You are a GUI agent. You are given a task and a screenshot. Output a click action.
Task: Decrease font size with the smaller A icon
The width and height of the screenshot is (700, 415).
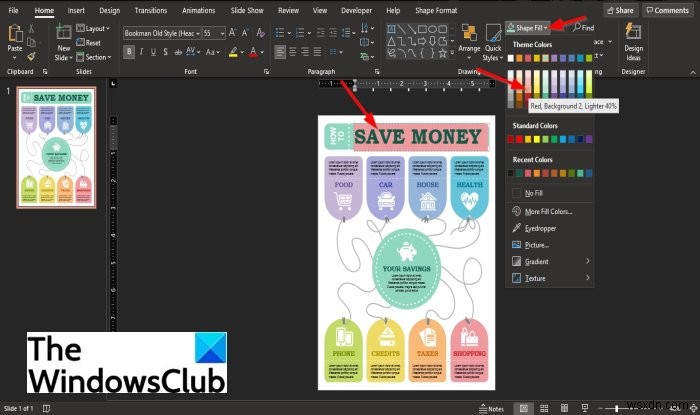coord(245,33)
